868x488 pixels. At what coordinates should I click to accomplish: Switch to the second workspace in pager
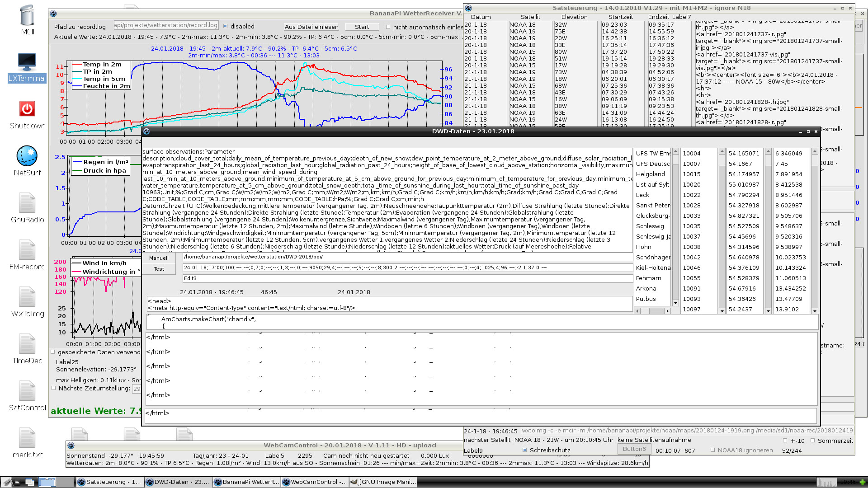pos(65,482)
